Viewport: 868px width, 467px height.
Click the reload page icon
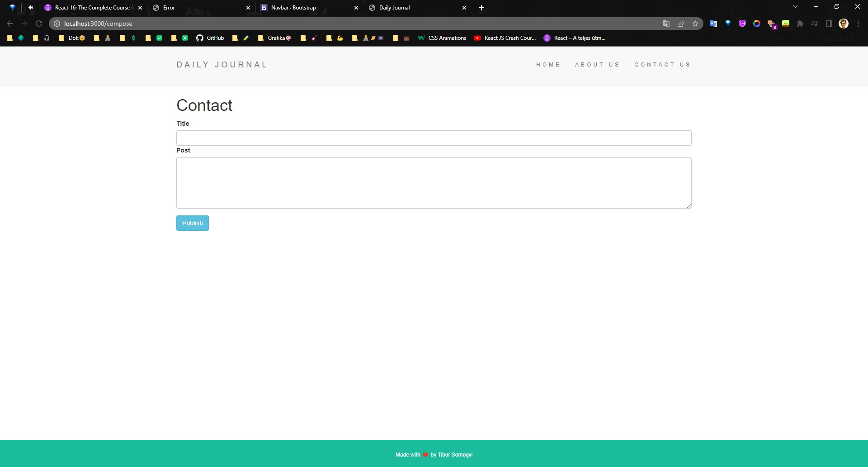click(39, 24)
